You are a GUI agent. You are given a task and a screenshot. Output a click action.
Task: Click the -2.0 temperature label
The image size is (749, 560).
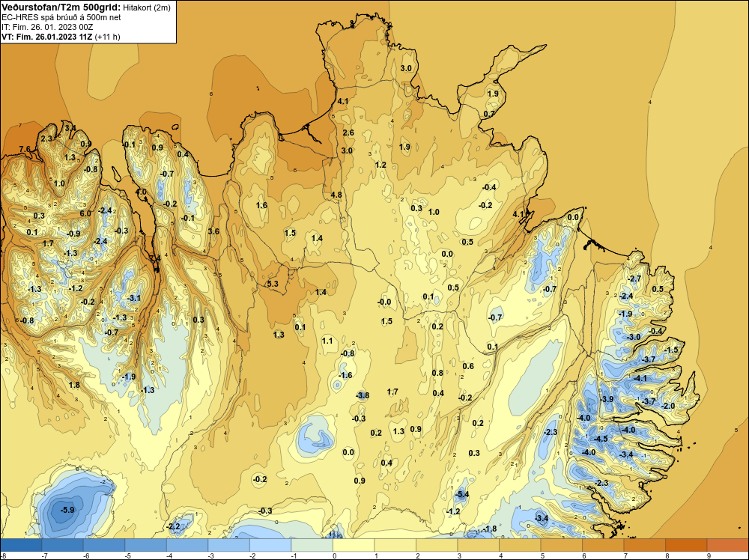click(x=668, y=406)
